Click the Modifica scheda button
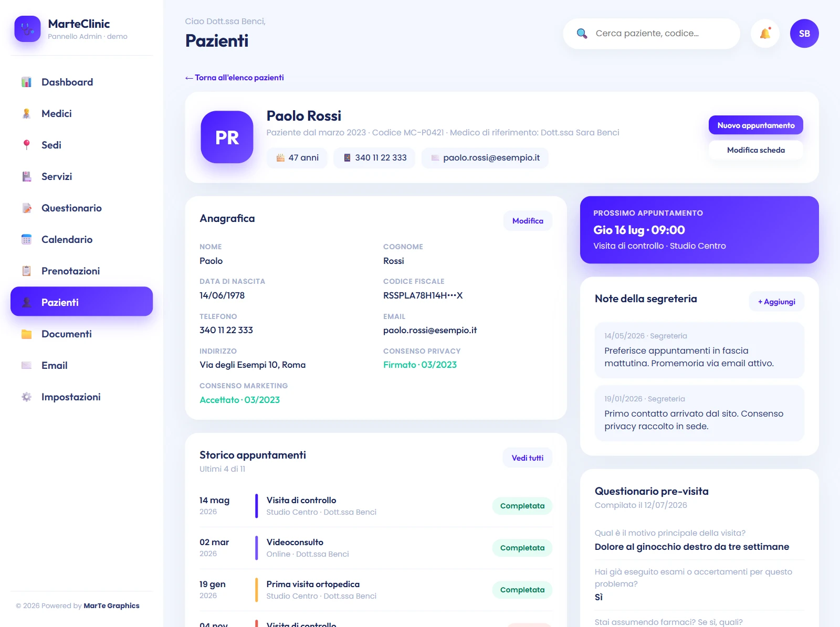 point(755,150)
